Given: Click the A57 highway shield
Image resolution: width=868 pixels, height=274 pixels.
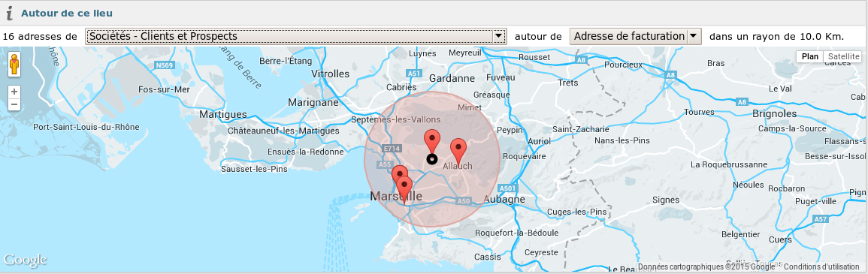Looking at the screenshot, I should [821, 220].
